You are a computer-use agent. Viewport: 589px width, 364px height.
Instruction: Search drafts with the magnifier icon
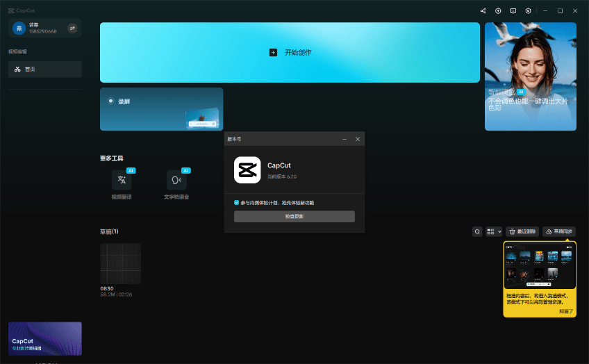[x=477, y=231]
